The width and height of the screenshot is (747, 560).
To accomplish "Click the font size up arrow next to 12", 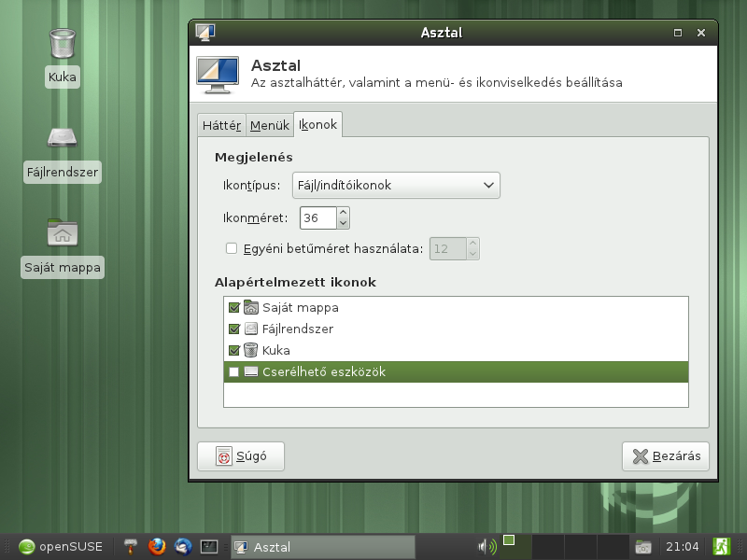I will pos(472,243).
